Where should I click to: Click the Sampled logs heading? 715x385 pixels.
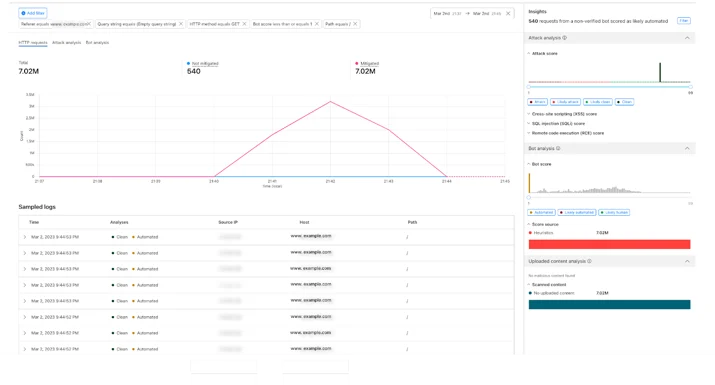[x=37, y=207]
